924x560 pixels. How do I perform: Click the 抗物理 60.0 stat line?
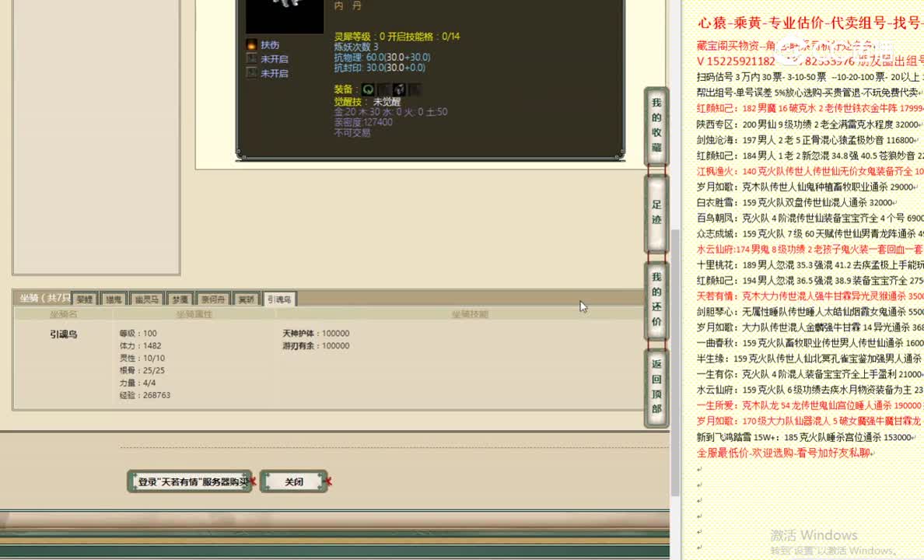[x=382, y=58]
